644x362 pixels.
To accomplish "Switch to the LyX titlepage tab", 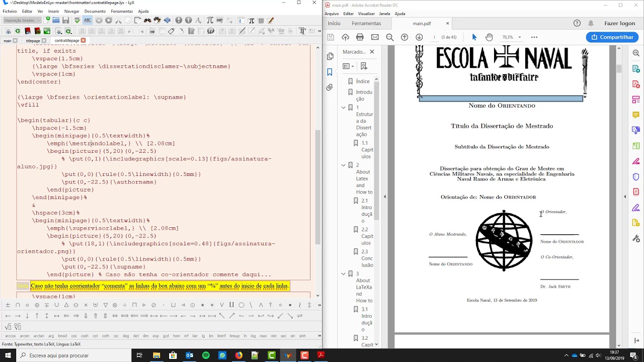I will tap(33, 41).
